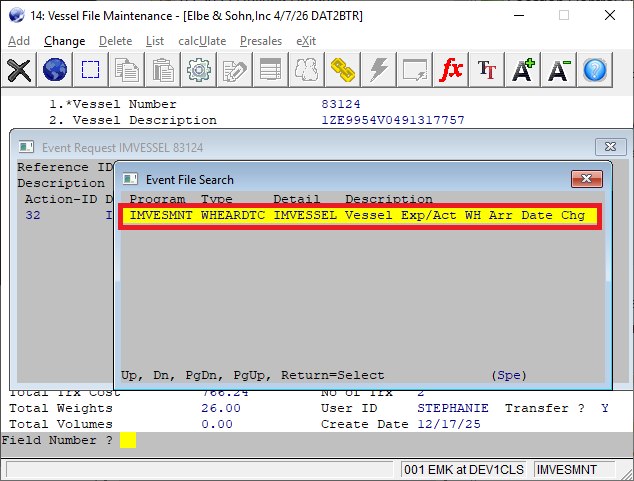Increase font size with A+ icon
This screenshot has width=634, height=481.
coord(524,70)
